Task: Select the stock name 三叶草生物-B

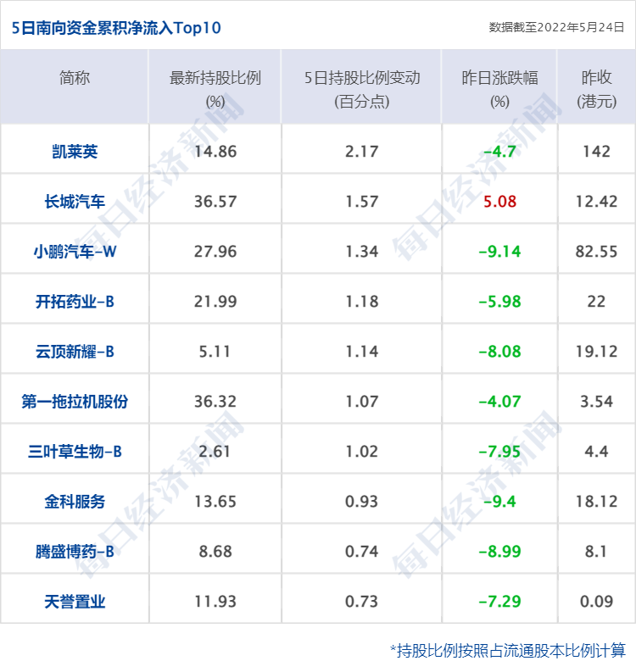Action: click(75, 452)
